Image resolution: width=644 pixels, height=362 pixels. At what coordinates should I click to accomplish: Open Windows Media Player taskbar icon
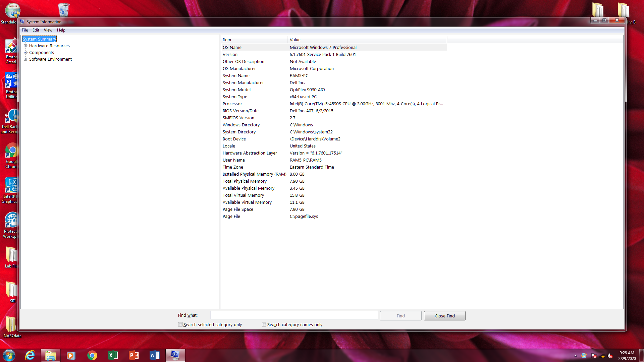(71, 355)
